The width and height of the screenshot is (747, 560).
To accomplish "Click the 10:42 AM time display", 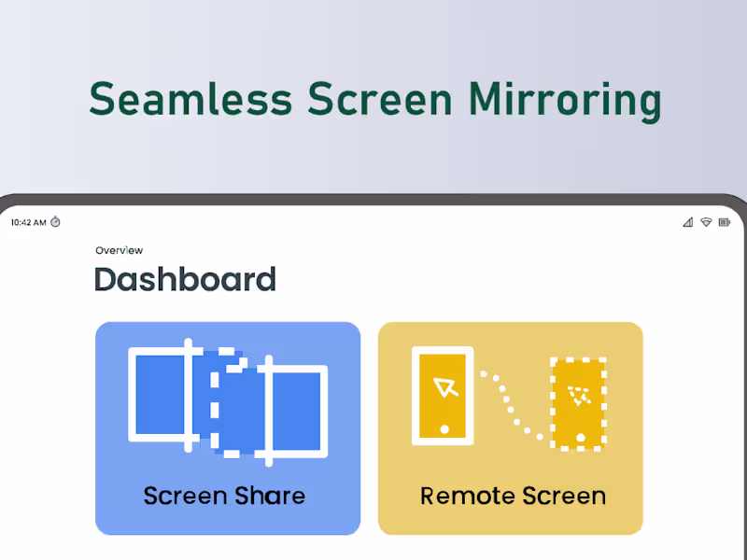I will [28, 223].
